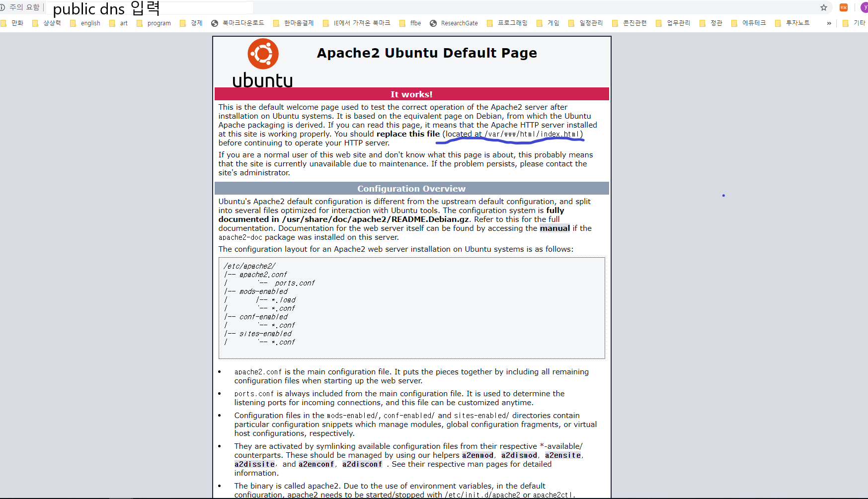This screenshot has width=868, height=499.
Task: Open the 에듀테크 bookmark folder
Action: point(749,23)
